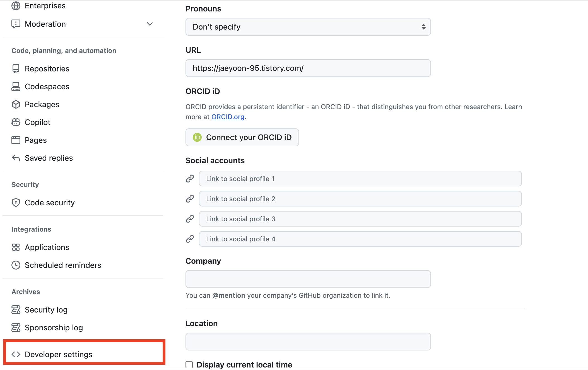Click the Company text field

pos(308,279)
